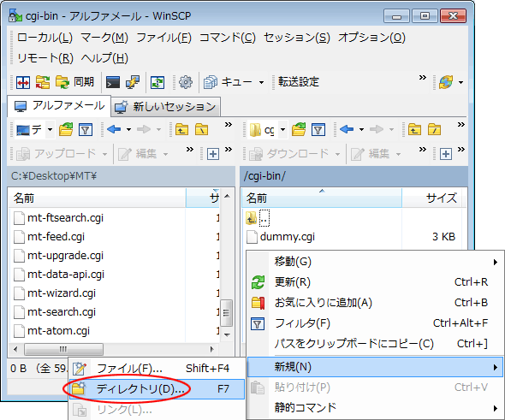This screenshot has width=505, height=420.
Task: Click the keep remote directory up to date icon
Action: (x=157, y=82)
